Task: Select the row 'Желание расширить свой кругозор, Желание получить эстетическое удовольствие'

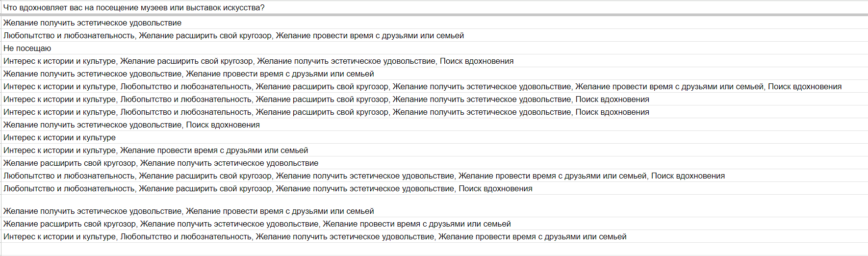Action: pyautogui.click(x=434, y=163)
